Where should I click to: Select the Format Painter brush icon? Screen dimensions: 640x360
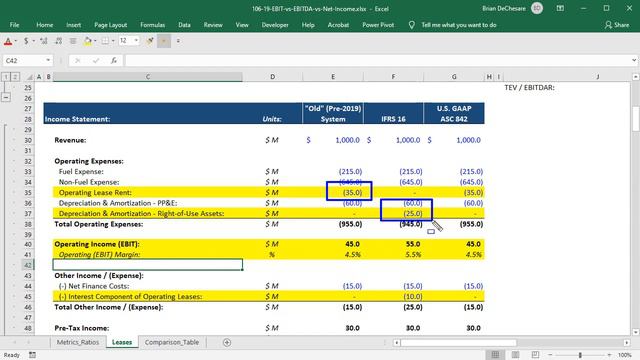click(x=150, y=41)
